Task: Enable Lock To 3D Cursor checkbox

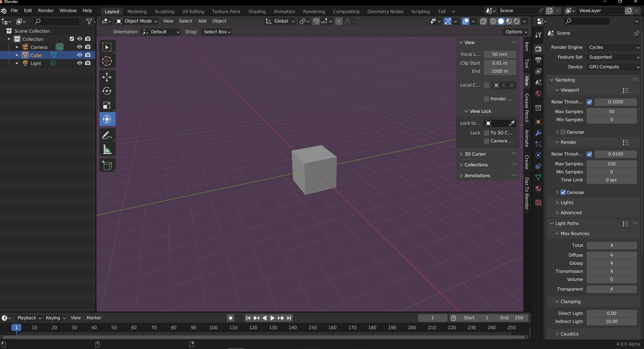Action: click(487, 133)
